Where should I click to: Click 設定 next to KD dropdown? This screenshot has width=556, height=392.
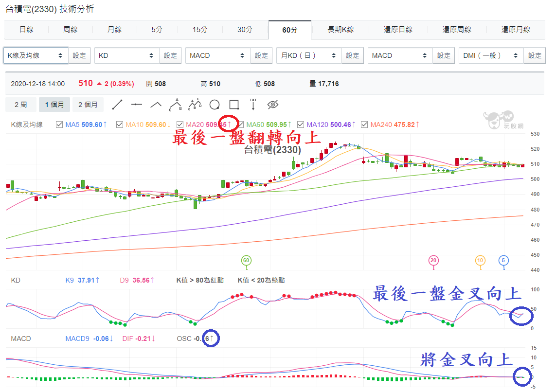pos(171,55)
